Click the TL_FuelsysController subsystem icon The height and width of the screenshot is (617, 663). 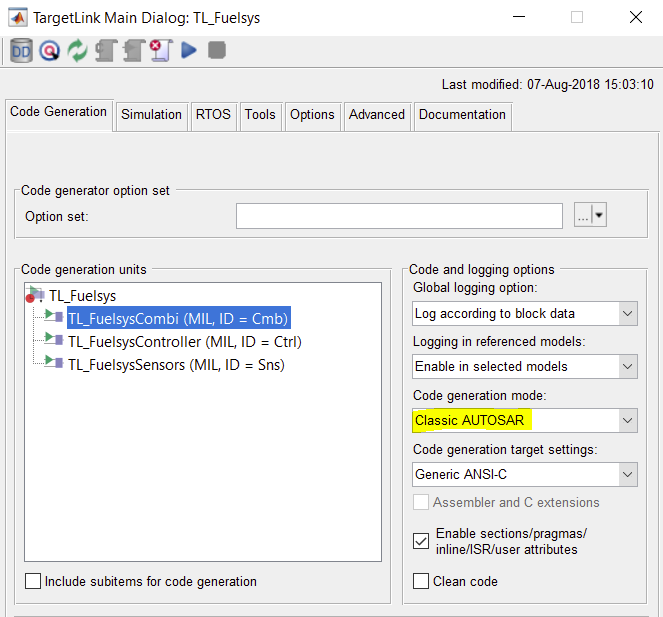click(54, 339)
